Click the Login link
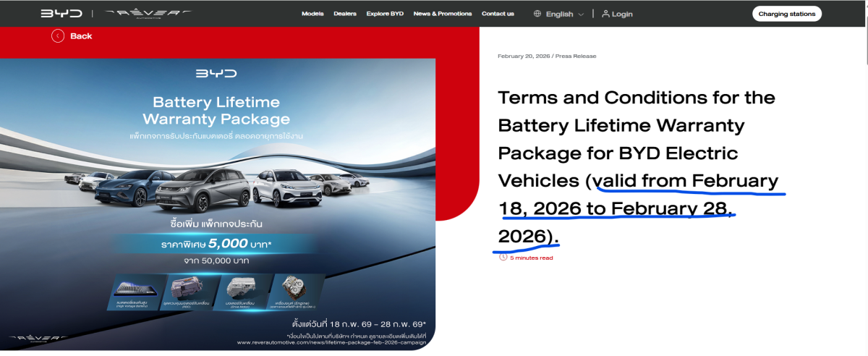The image size is (868, 356). click(622, 14)
